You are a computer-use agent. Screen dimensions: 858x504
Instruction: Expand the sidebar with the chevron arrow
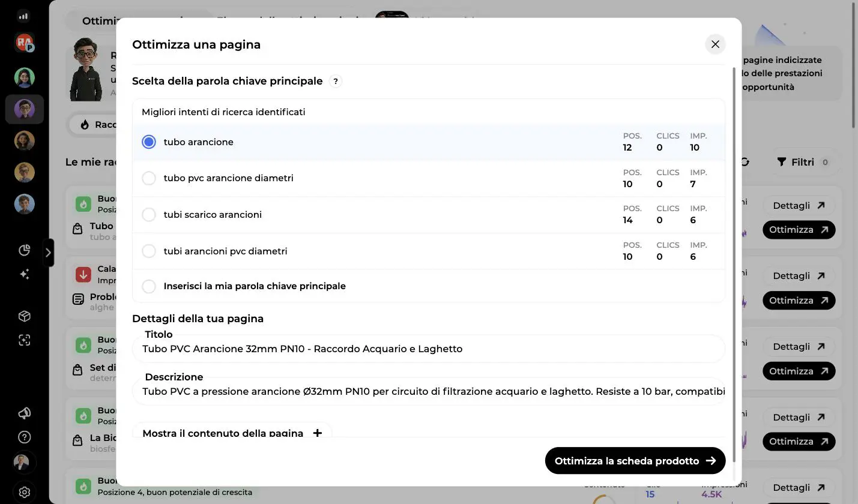(x=48, y=253)
